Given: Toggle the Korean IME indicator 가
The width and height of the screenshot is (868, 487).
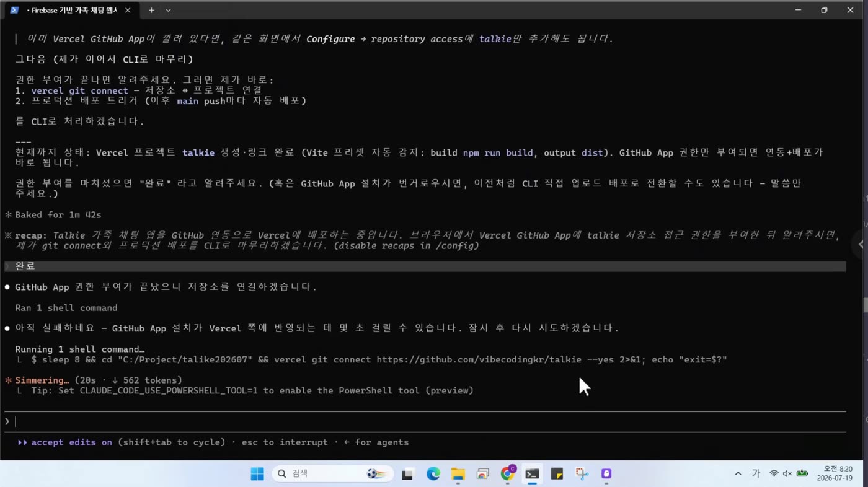Looking at the screenshot, I should pos(756,474).
